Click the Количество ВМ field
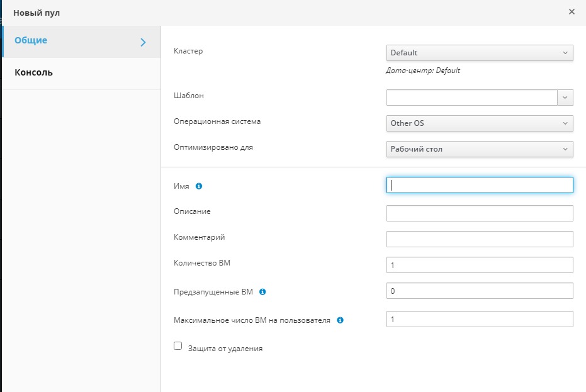 [x=479, y=265]
